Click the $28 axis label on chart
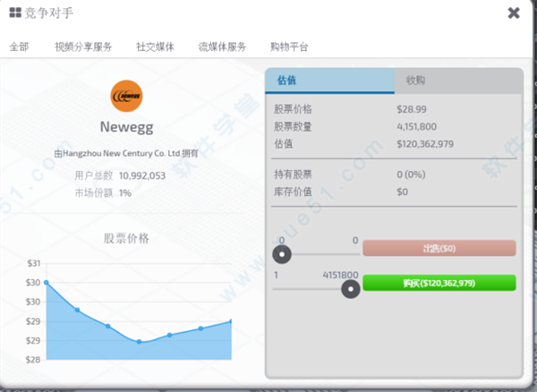537x392 pixels. 33,360
